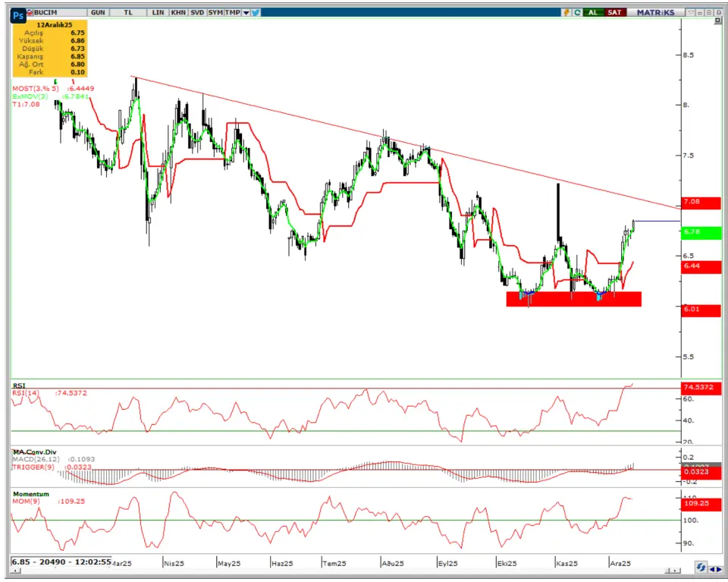This screenshot has height=582, width=728.
Task: Open the TMP template menu
Action: click(233, 13)
